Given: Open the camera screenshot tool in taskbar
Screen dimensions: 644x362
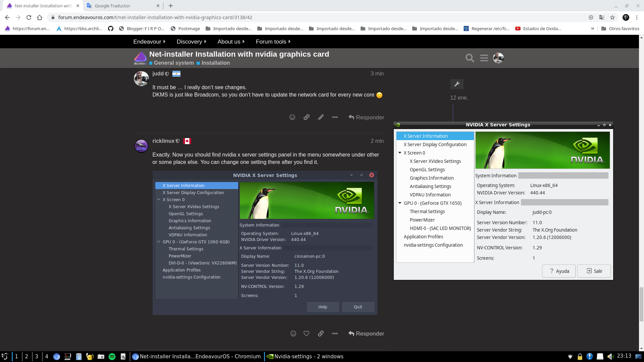Looking at the screenshot, I should pyautogui.click(x=101, y=357).
